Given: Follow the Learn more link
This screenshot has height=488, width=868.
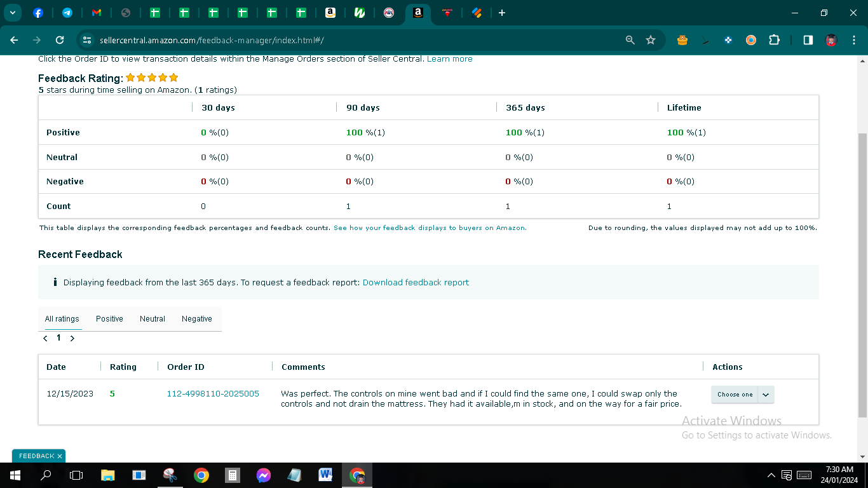Looking at the screenshot, I should [x=449, y=59].
